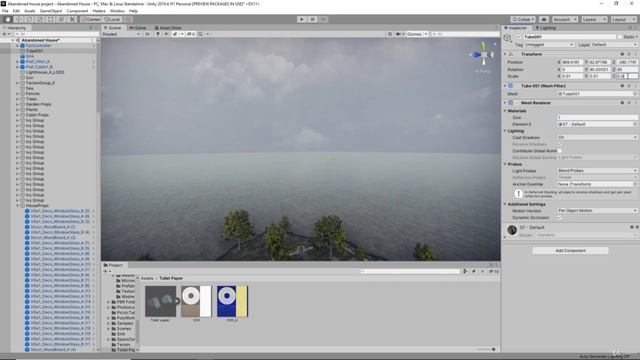Click the Element 0 material object picker

[635, 124]
